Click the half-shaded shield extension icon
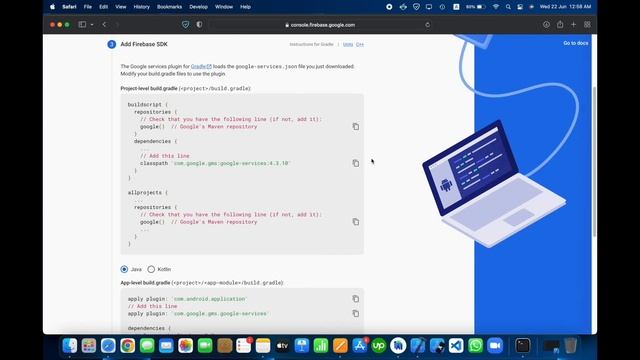The height and width of the screenshot is (360, 640). (x=199, y=24)
